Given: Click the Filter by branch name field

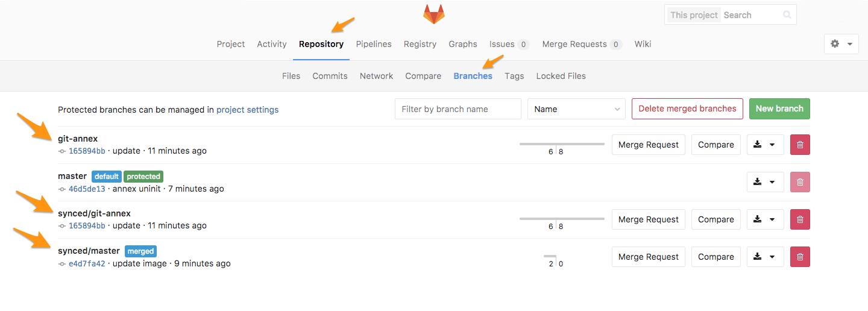Looking at the screenshot, I should coord(458,109).
